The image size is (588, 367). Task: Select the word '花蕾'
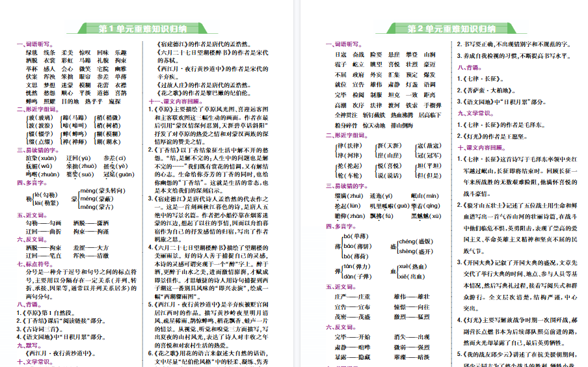click(103, 85)
